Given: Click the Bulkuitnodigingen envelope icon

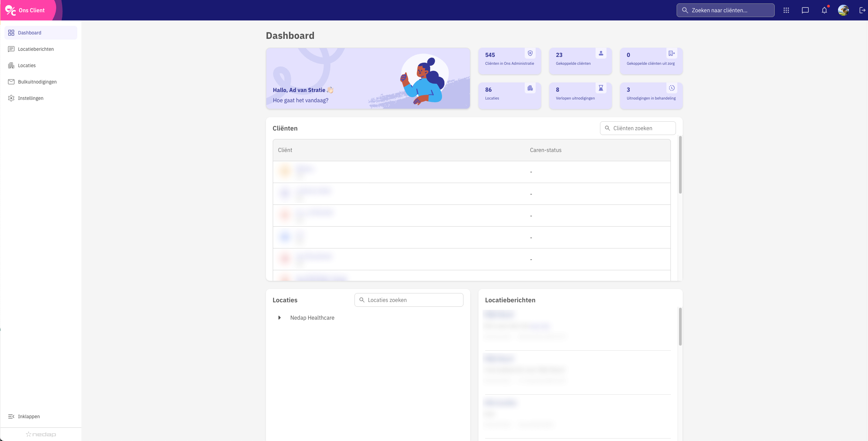Looking at the screenshot, I should pos(11,82).
